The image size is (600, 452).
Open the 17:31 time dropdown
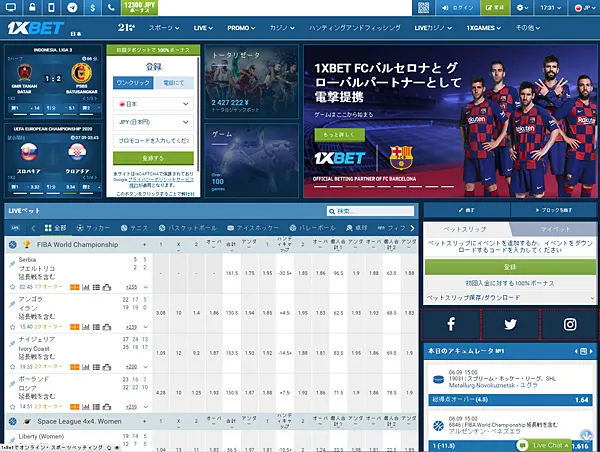tap(550, 8)
